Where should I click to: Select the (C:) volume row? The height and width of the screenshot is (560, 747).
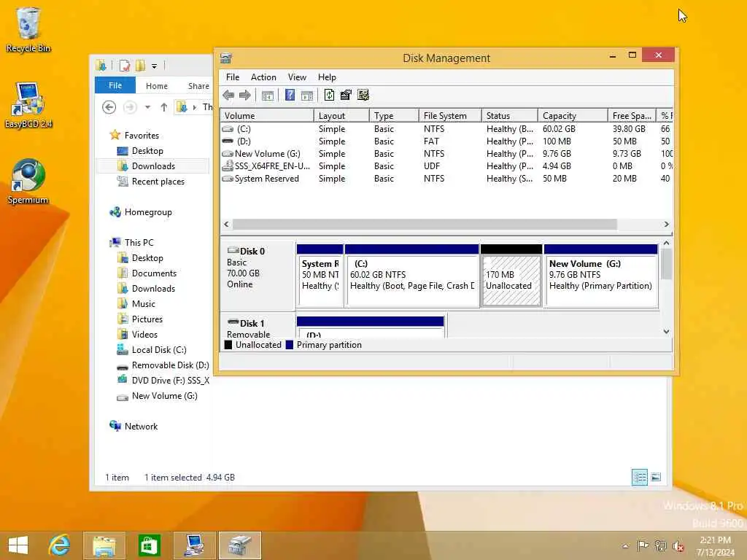click(x=446, y=129)
